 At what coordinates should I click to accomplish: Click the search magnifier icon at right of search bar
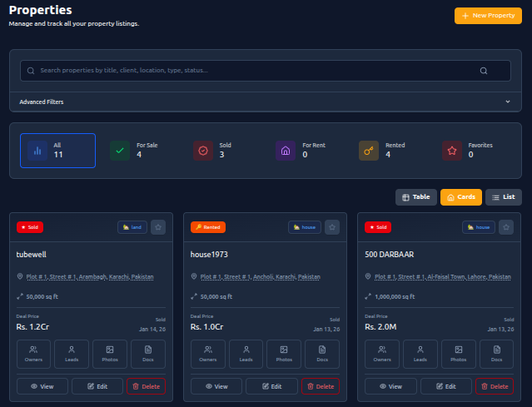point(484,71)
